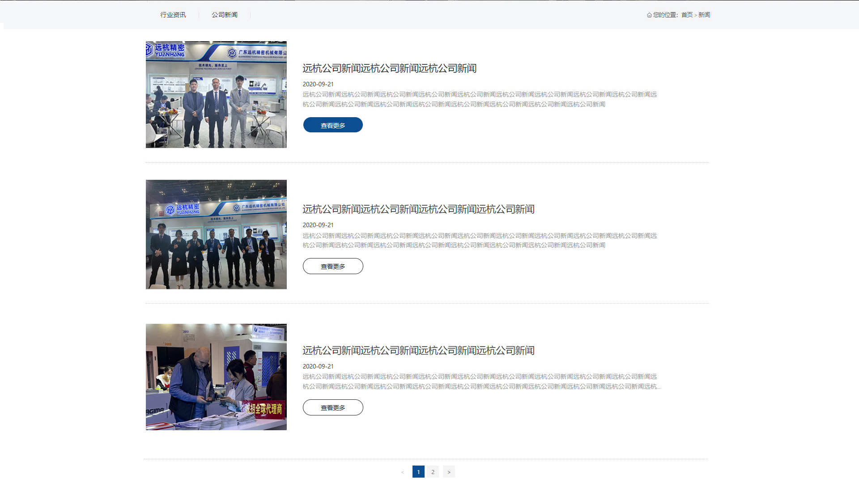Image resolution: width=859 pixels, height=504 pixels.
Task: Click the home icon beside 您的位置
Action: click(x=649, y=15)
